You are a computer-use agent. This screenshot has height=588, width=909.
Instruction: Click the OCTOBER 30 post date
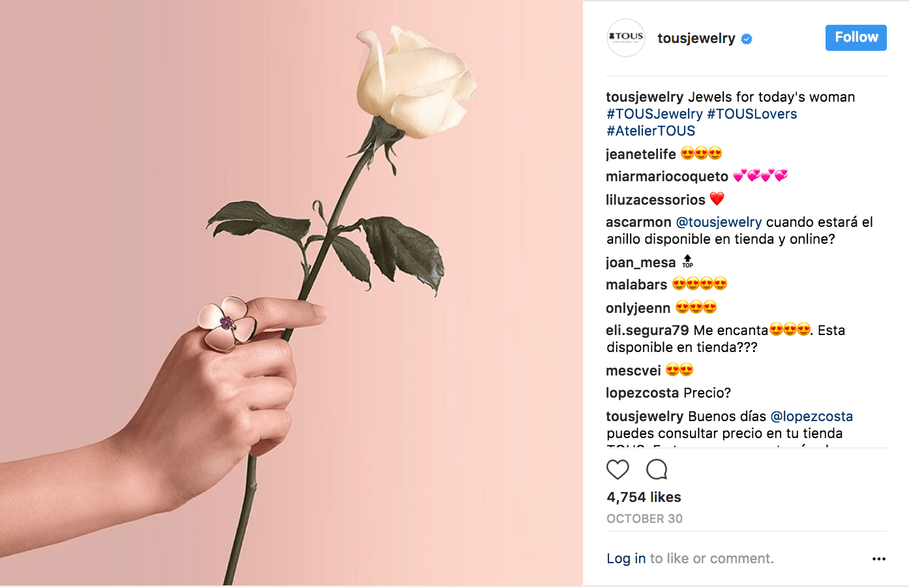(644, 519)
